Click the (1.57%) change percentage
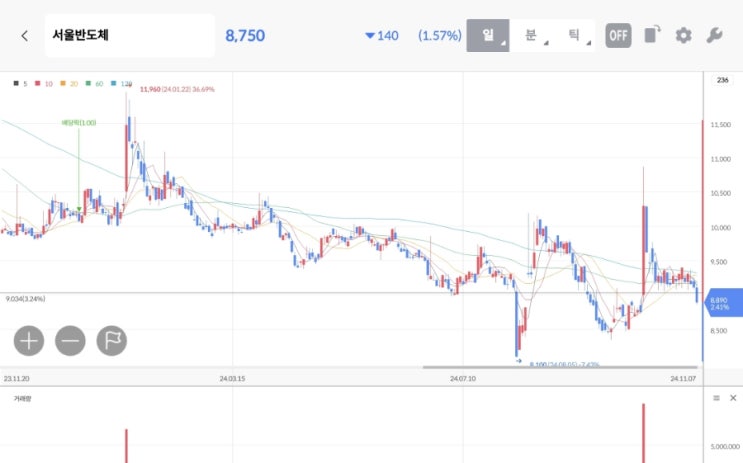 [x=440, y=36]
